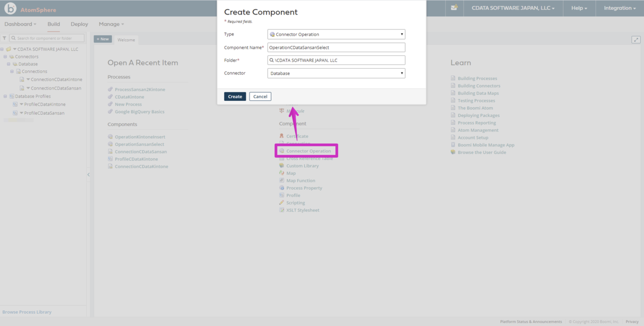
Task: Open the Connector dropdown showing Database
Action: tap(336, 73)
